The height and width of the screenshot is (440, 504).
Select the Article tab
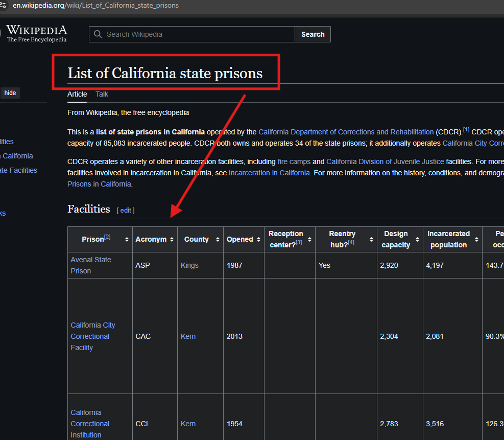coord(77,94)
